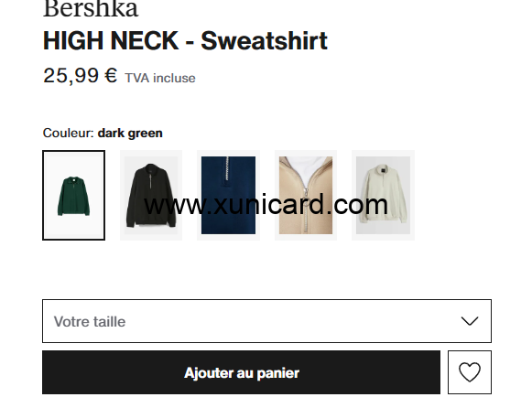Click the word Sweatshirt in product title
Image resolution: width=532 pixels, height=408 pixels.
pyautogui.click(x=264, y=41)
